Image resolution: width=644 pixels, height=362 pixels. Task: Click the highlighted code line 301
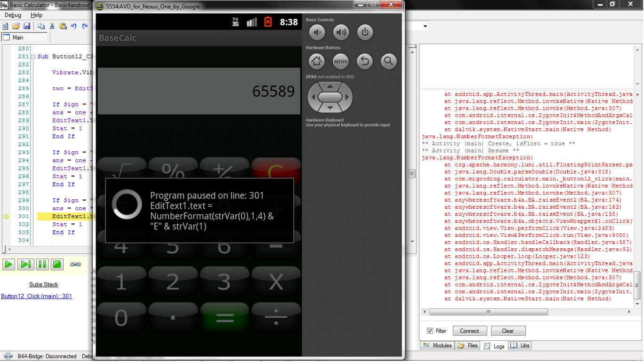tap(66, 217)
